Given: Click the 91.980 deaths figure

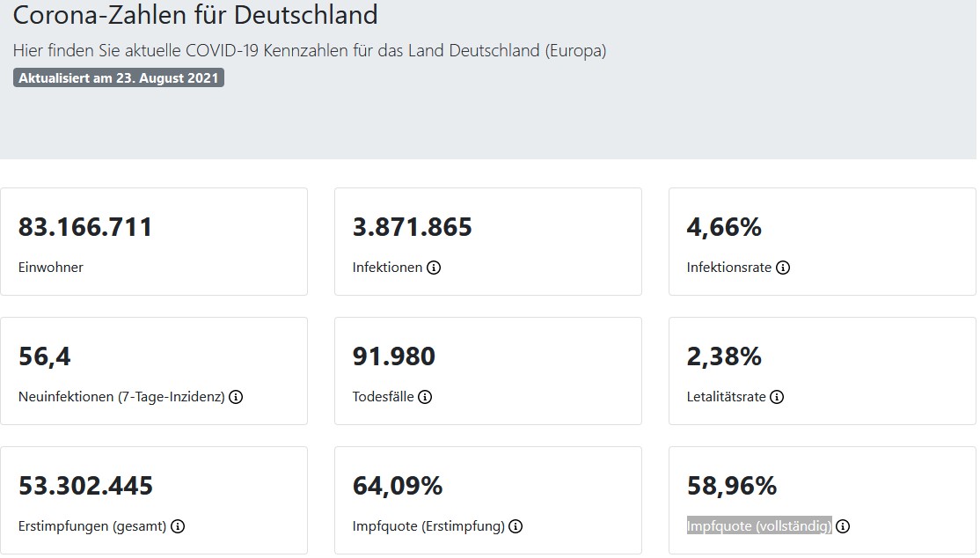Looking at the screenshot, I should point(394,356).
